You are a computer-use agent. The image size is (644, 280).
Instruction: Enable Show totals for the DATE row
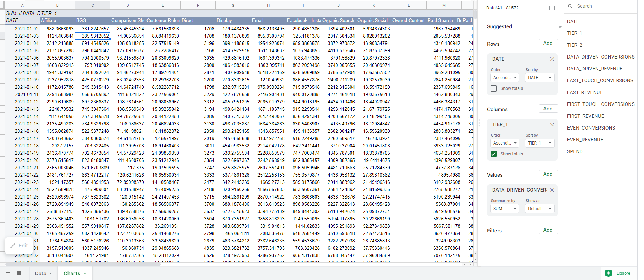[493, 88]
